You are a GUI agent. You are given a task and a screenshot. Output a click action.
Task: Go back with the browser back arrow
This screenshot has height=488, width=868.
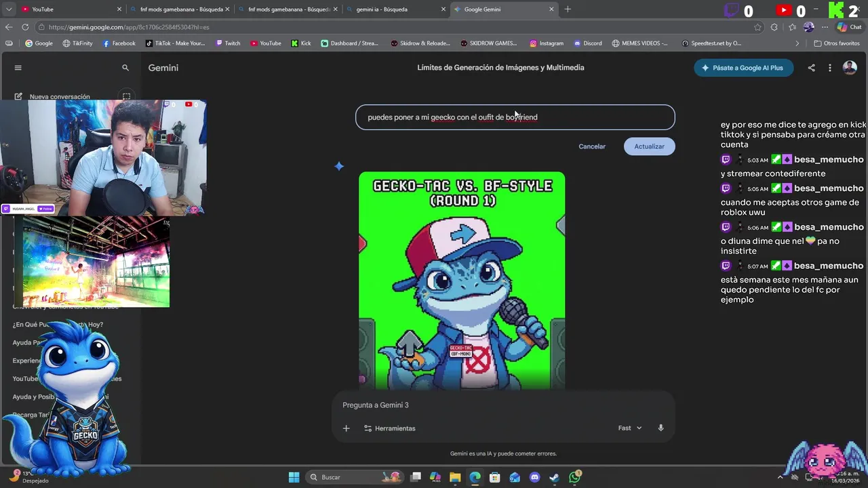point(9,27)
